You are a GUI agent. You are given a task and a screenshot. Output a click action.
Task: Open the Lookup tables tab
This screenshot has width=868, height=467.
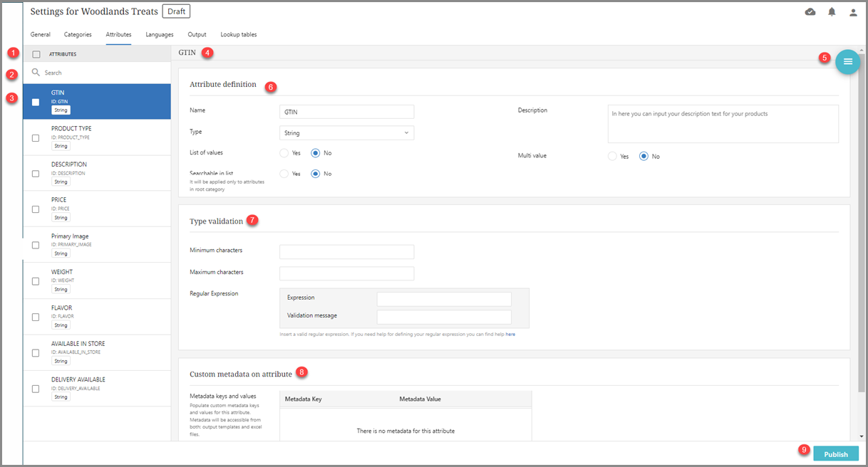(x=238, y=34)
